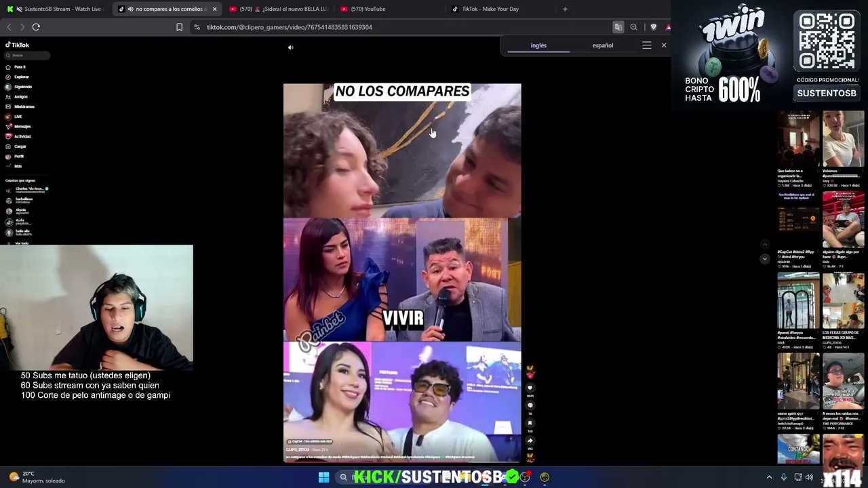Close the translation popup

click(x=664, y=45)
